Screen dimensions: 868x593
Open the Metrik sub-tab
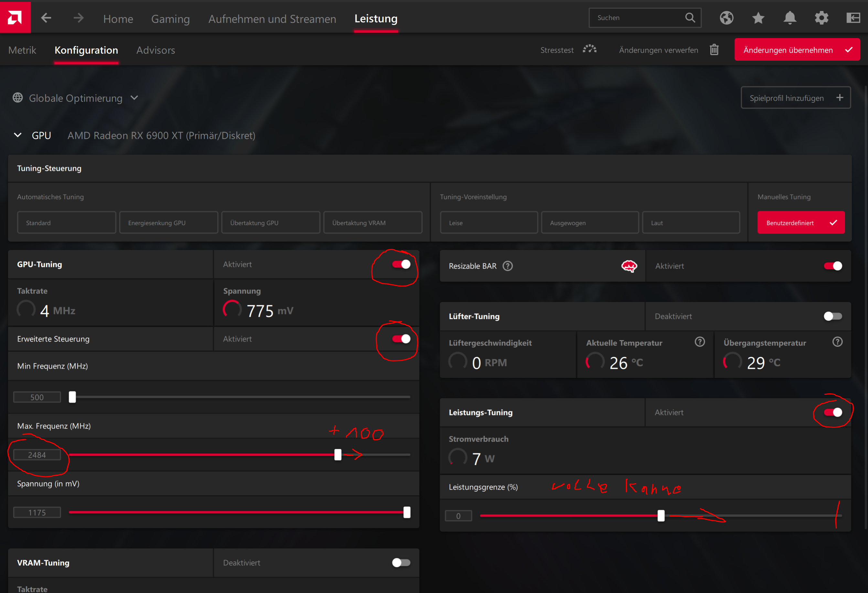(22, 50)
